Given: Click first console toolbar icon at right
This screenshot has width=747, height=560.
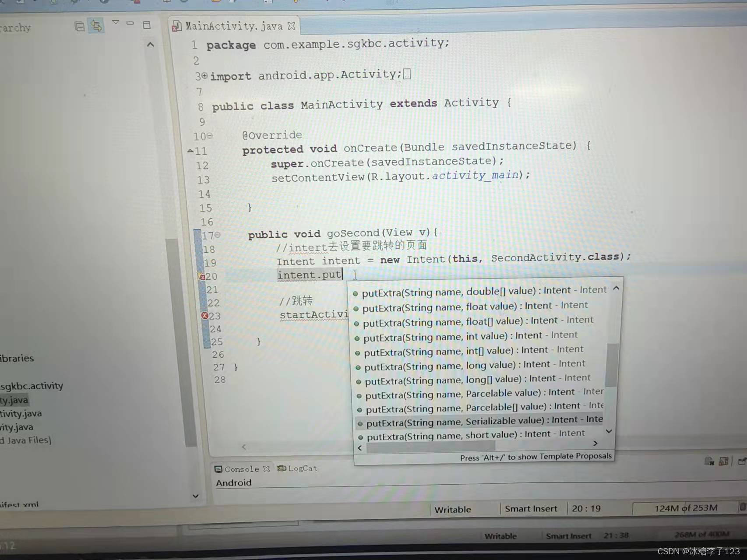Looking at the screenshot, I should [709, 461].
